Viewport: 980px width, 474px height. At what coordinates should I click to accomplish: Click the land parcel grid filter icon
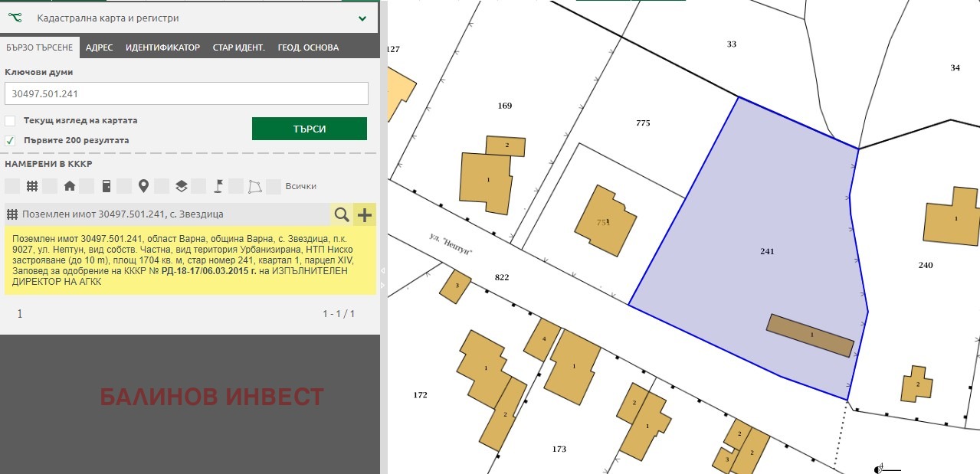click(32, 186)
